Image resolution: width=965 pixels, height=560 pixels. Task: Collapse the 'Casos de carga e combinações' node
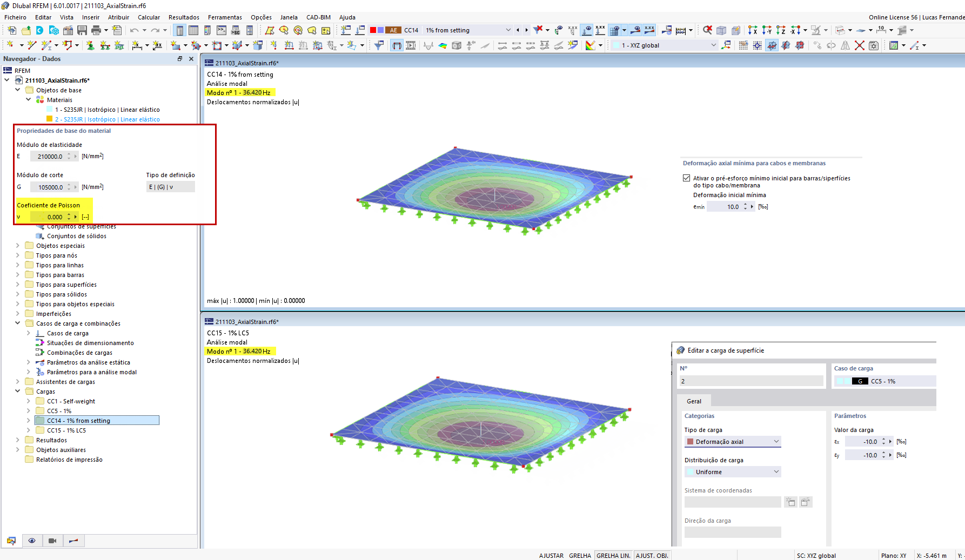[x=17, y=323]
